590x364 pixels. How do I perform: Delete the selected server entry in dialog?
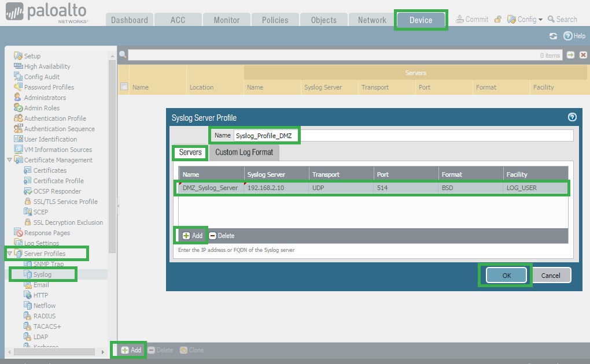tap(222, 236)
